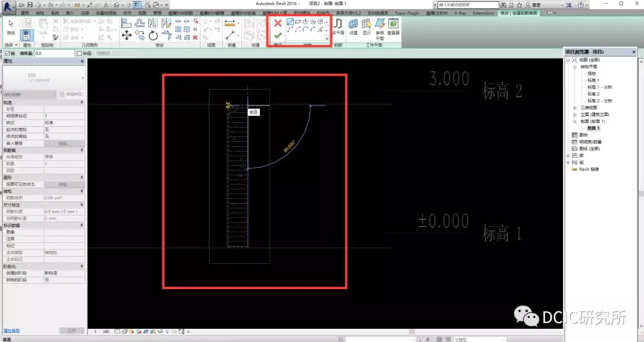644x342 pixels.
Task: Open the Fuzor Plugin ribbon tab
Action: (406, 13)
